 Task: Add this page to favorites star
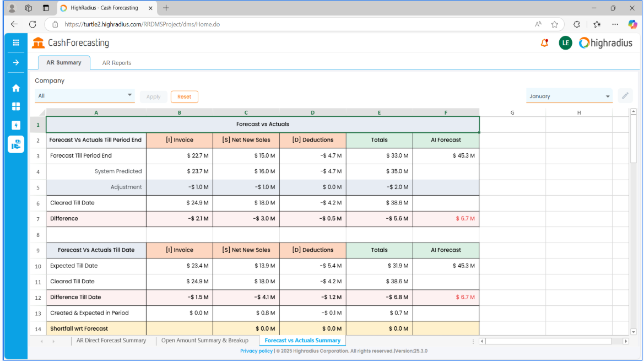point(554,24)
